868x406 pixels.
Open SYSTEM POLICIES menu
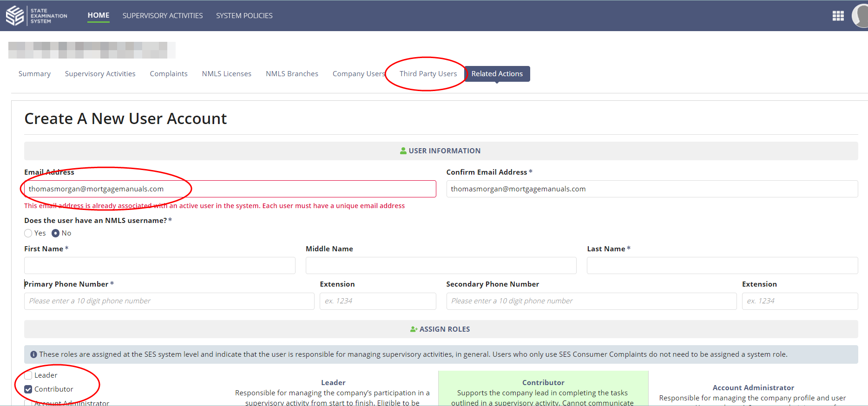point(244,16)
